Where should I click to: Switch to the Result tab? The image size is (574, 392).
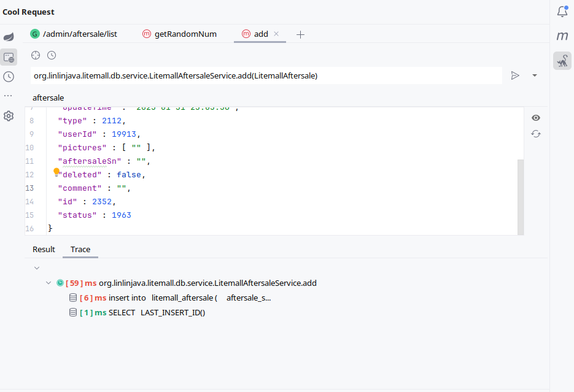44,250
